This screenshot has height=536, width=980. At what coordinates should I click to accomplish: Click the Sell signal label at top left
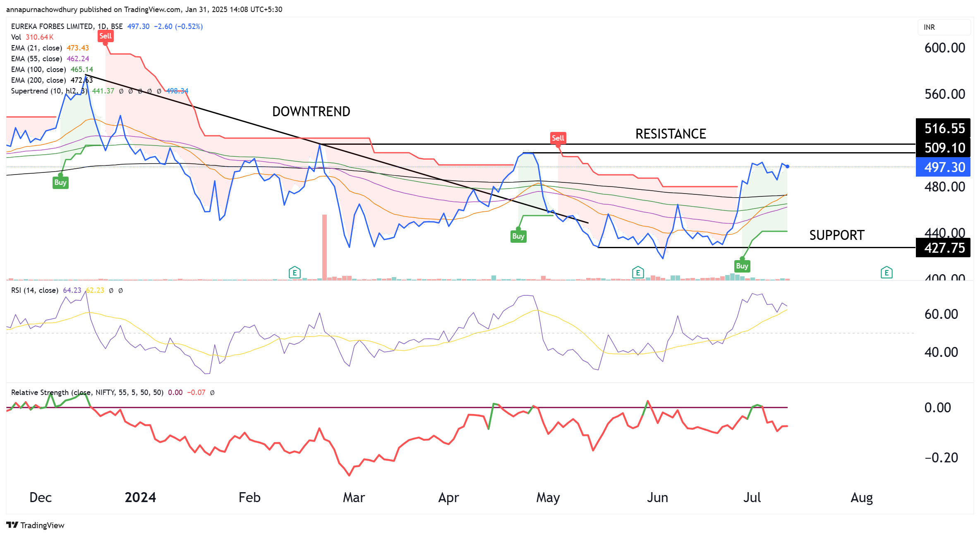coord(105,36)
